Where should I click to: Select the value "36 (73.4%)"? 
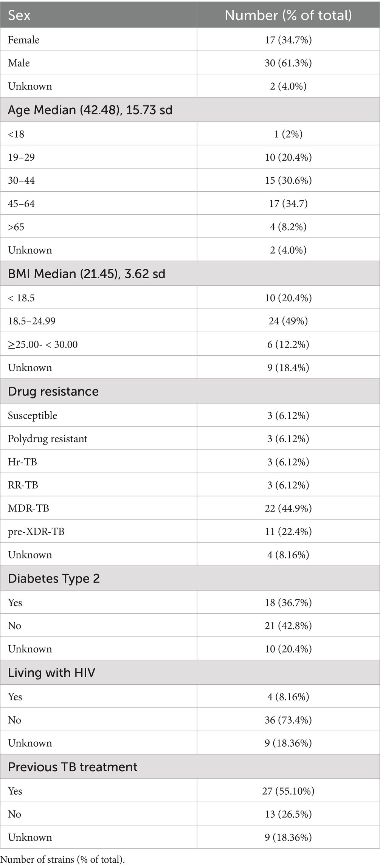coord(288,720)
